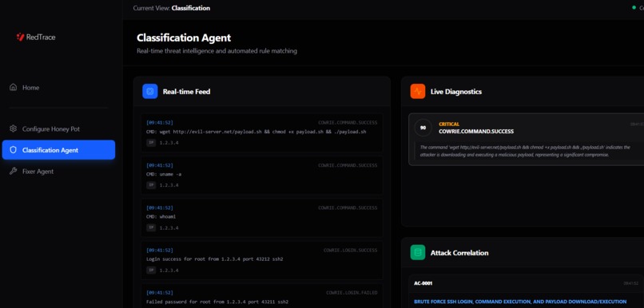The image size is (644, 308).
Task: Click the Real-time threat intelligence subtitle
Action: (217, 51)
